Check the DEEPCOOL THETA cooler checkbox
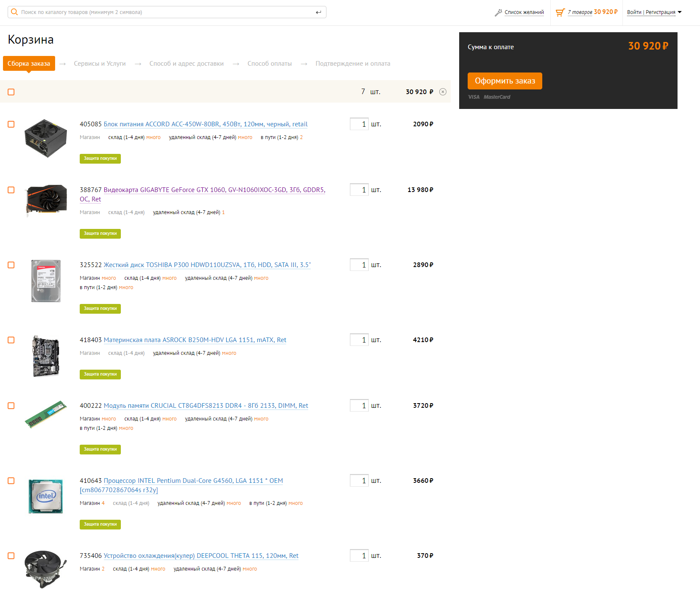This screenshot has height=599, width=700. [11, 556]
